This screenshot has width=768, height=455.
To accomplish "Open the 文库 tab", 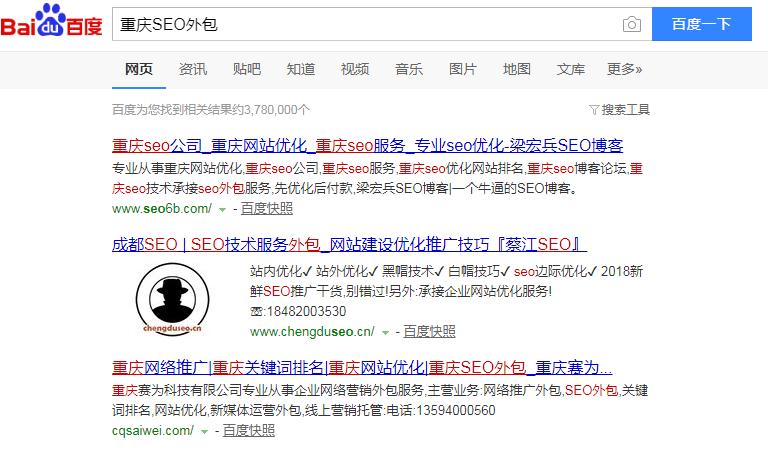I will 571,69.
